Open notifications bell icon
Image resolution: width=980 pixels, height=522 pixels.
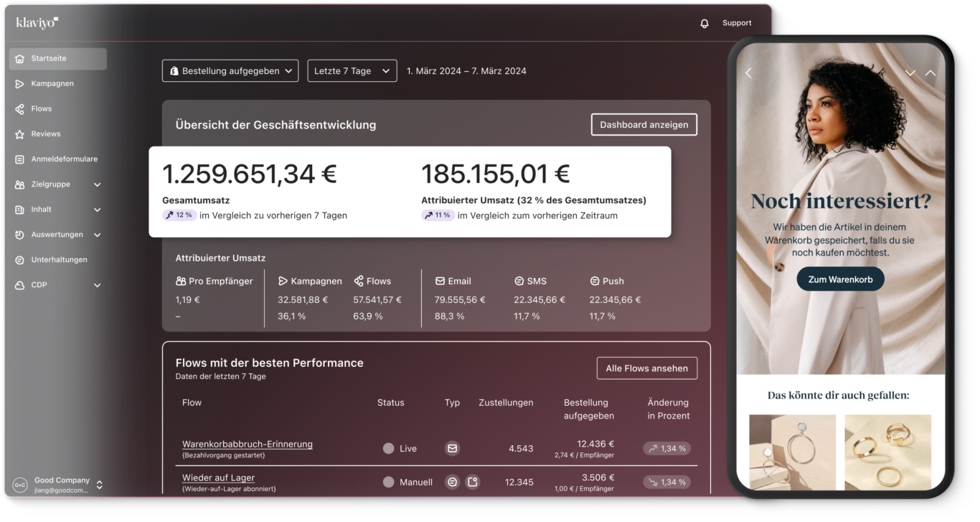coord(705,23)
